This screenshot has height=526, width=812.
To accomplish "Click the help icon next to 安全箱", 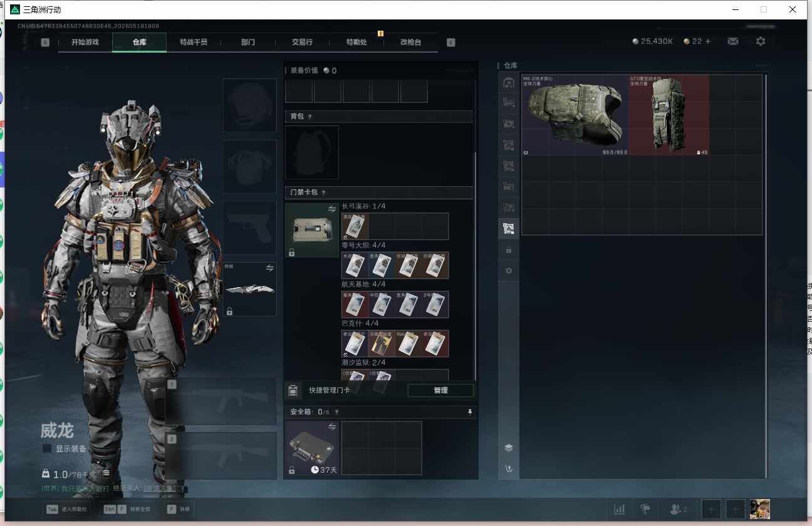I will [336, 412].
